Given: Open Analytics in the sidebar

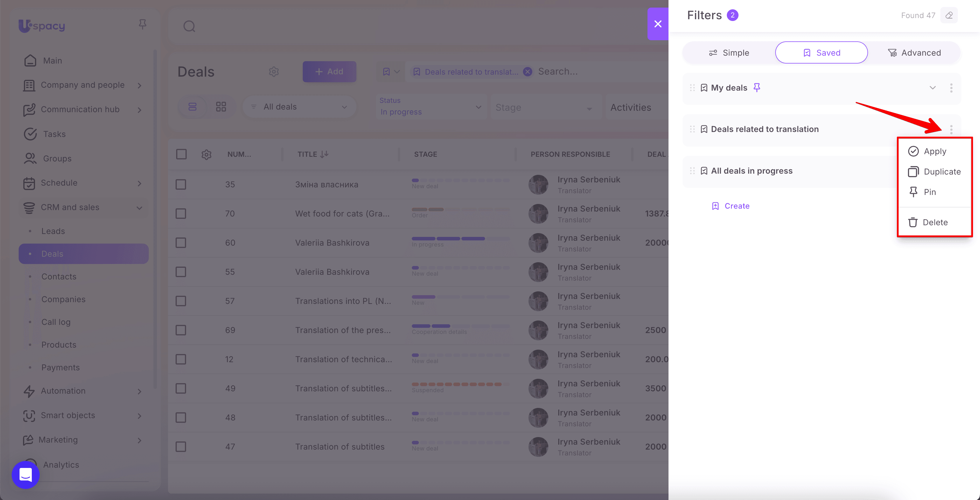Looking at the screenshot, I should [x=61, y=465].
